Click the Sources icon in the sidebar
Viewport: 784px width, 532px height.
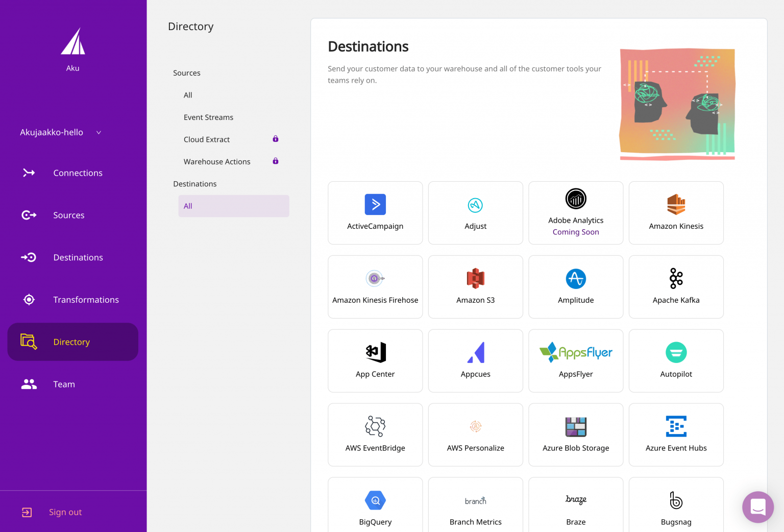click(x=29, y=215)
